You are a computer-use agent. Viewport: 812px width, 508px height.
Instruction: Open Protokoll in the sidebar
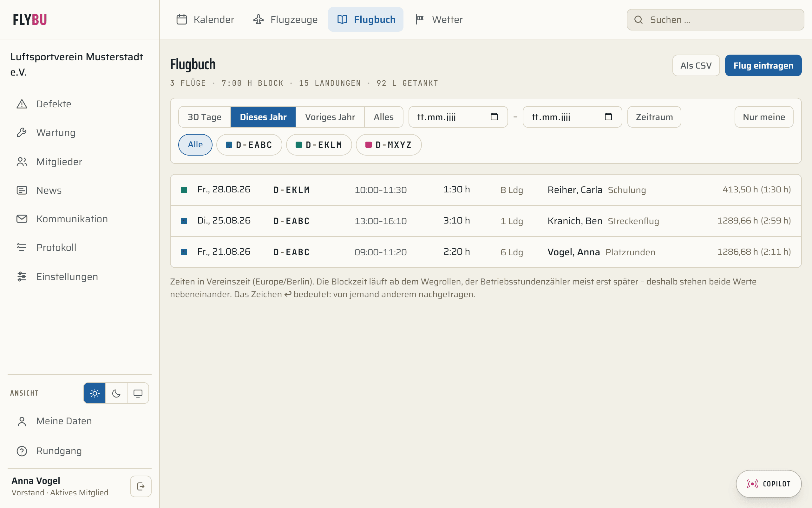coord(80,248)
